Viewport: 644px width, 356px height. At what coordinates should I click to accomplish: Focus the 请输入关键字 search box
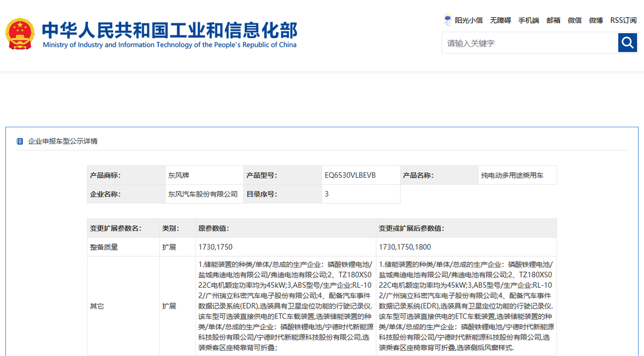pyautogui.click(x=529, y=43)
